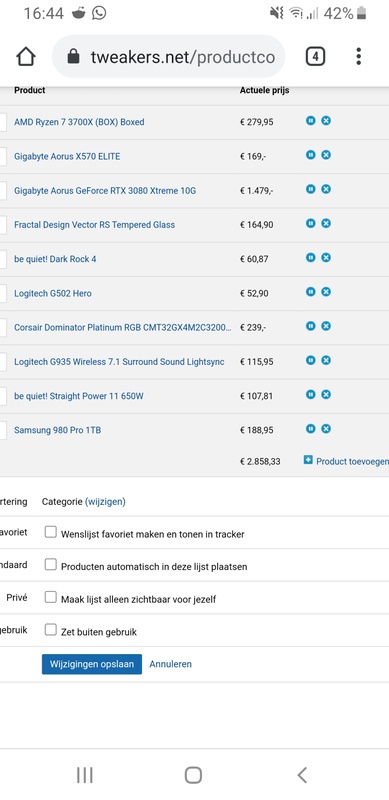Click the price € 188,95
This screenshot has height=800, width=389.
(256, 430)
